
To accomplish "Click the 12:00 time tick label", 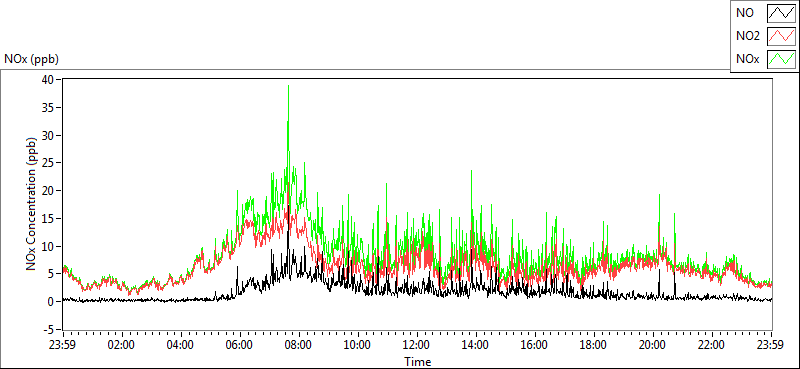I will (417, 345).
